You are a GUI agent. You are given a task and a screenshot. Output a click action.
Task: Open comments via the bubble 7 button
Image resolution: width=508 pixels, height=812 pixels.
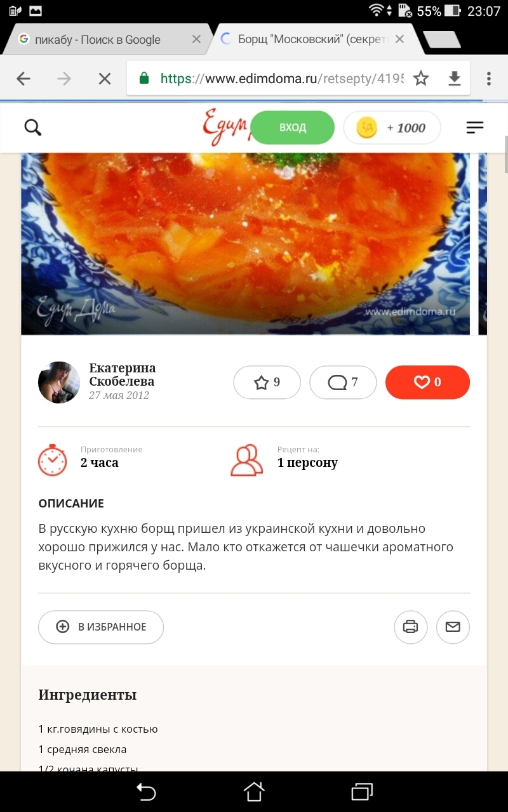[343, 383]
